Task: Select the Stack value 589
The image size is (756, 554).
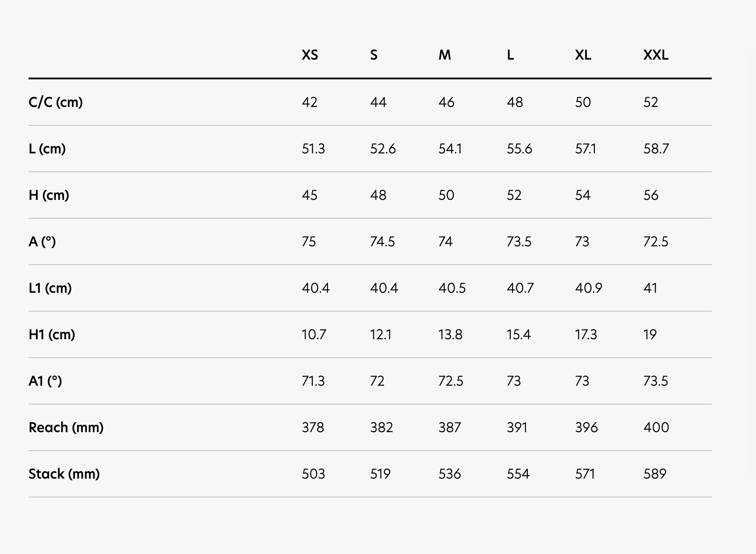Action: [x=655, y=474]
